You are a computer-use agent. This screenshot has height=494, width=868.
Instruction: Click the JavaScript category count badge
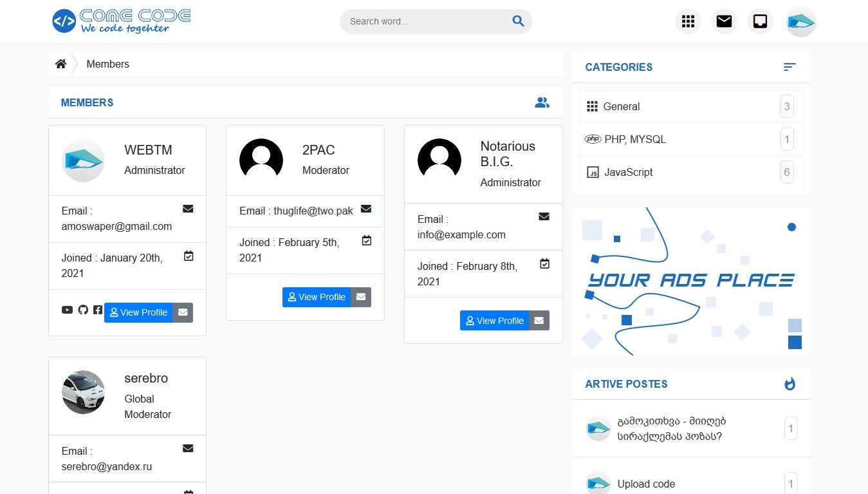click(787, 172)
